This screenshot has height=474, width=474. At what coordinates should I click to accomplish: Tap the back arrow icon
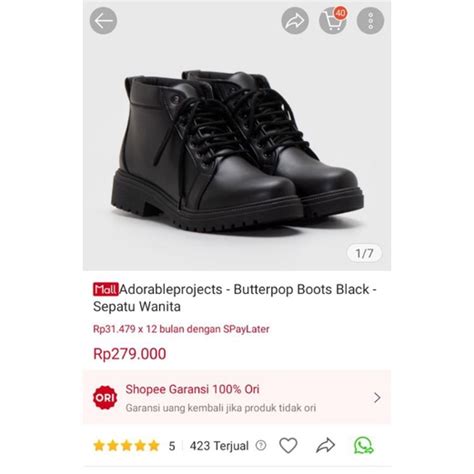tap(103, 21)
